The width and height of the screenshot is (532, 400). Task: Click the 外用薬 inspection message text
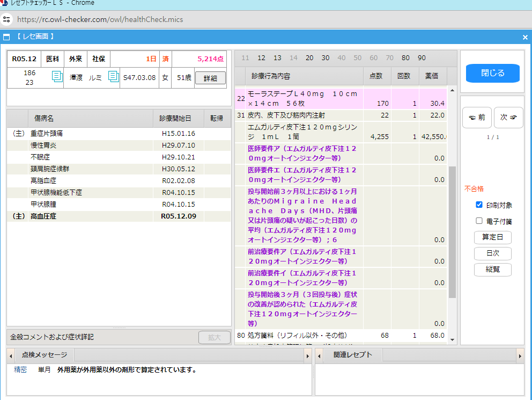128,370
